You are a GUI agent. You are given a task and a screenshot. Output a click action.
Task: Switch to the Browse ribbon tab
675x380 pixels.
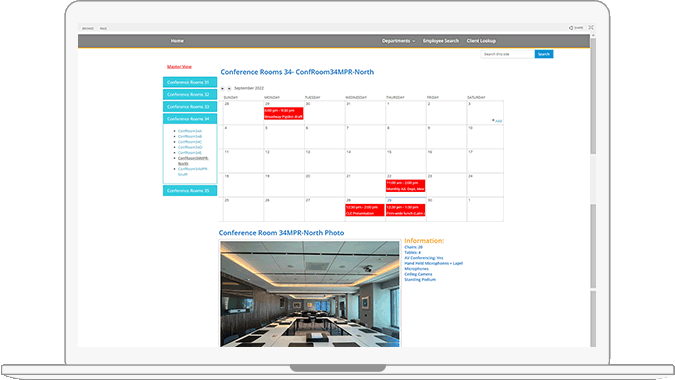pos(88,28)
